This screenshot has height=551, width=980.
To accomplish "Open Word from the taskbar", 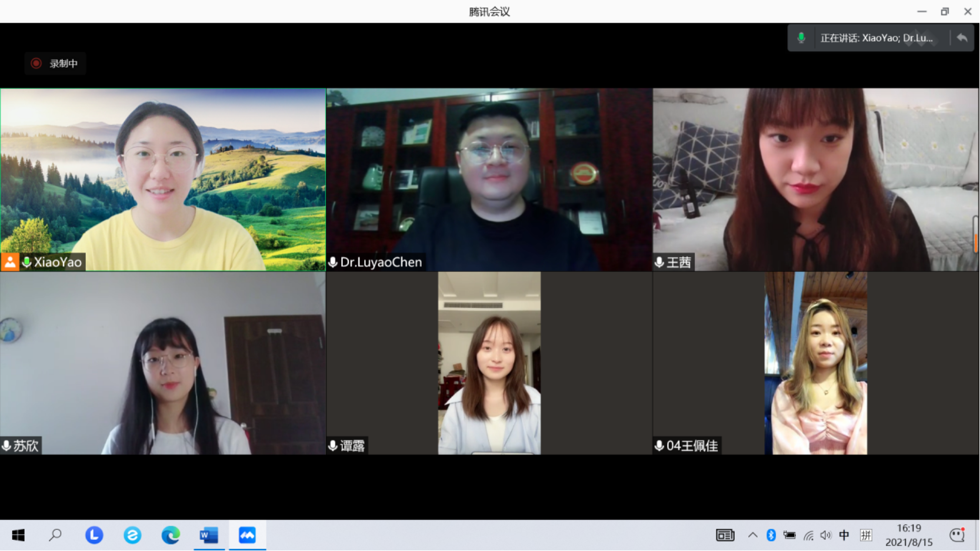I will coord(209,535).
